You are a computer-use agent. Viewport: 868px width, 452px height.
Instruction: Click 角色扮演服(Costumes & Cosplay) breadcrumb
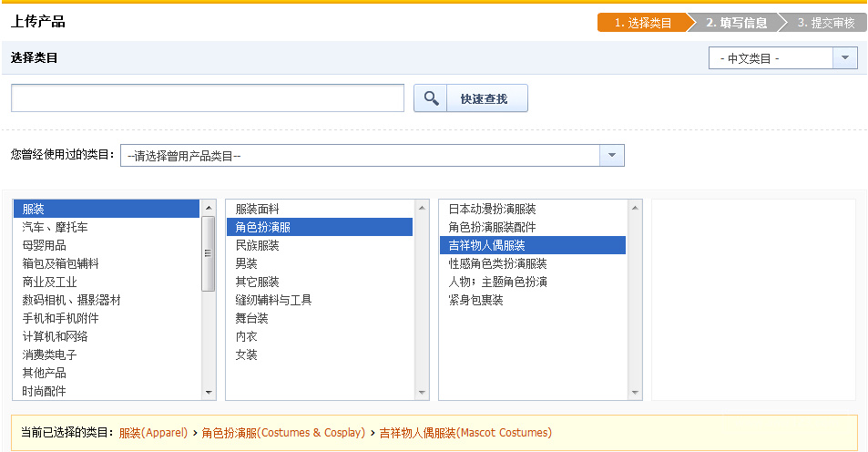pyautogui.click(x=283, y=433)
